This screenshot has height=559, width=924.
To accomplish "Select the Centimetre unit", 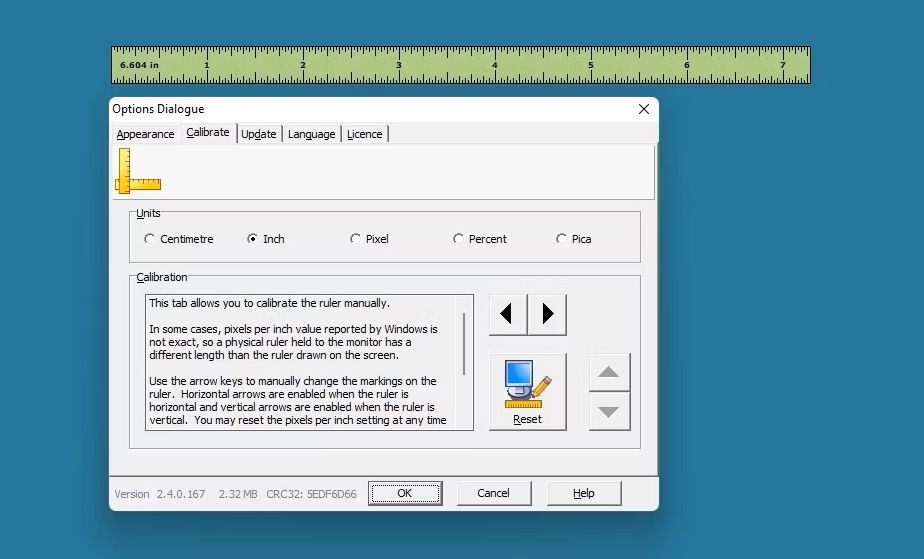I will [x=179, y=239].
